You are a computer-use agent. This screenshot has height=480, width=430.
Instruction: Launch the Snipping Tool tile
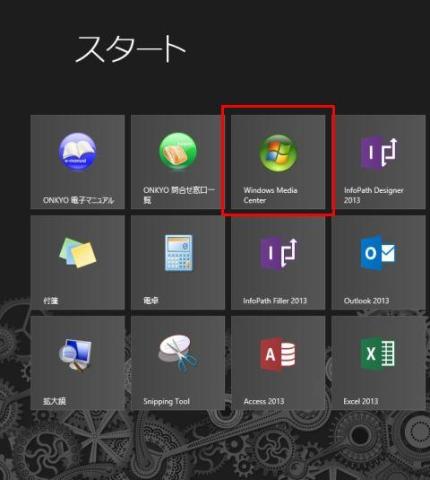(178, 363)
